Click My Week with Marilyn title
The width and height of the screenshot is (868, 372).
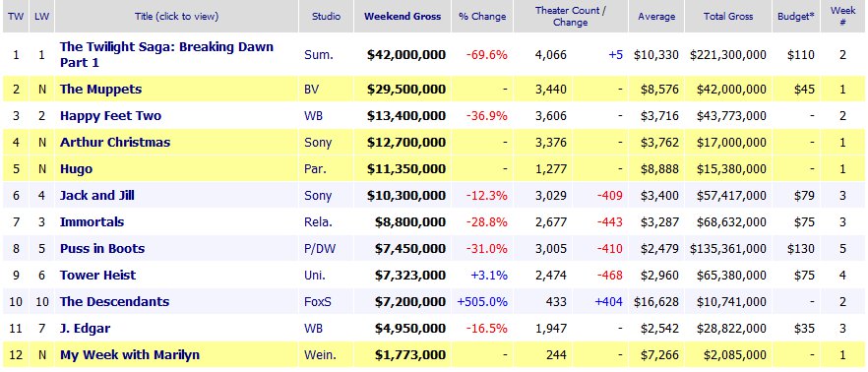pos(130,355)
